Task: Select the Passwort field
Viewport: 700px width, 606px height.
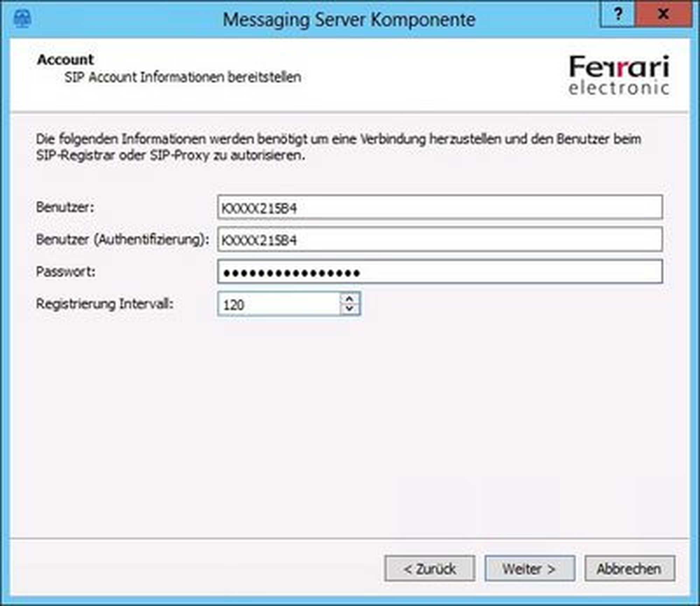Action: (x=440, y=272)
